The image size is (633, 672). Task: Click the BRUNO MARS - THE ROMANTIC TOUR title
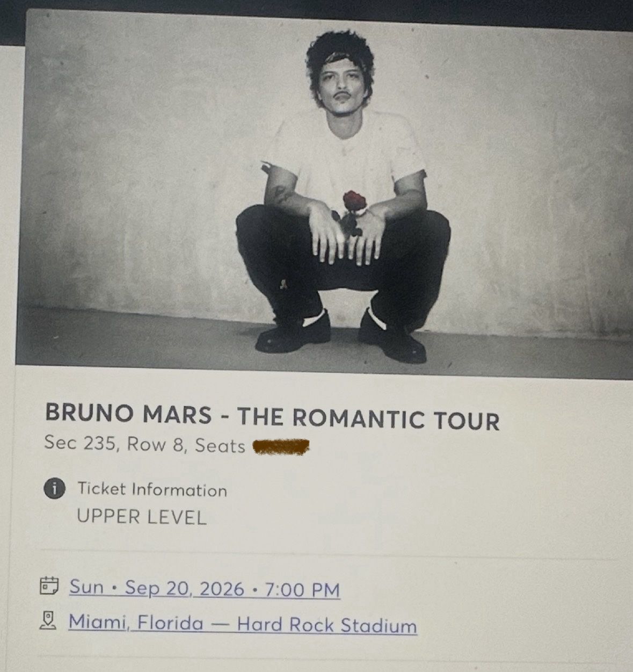click(x=272, y=417)
